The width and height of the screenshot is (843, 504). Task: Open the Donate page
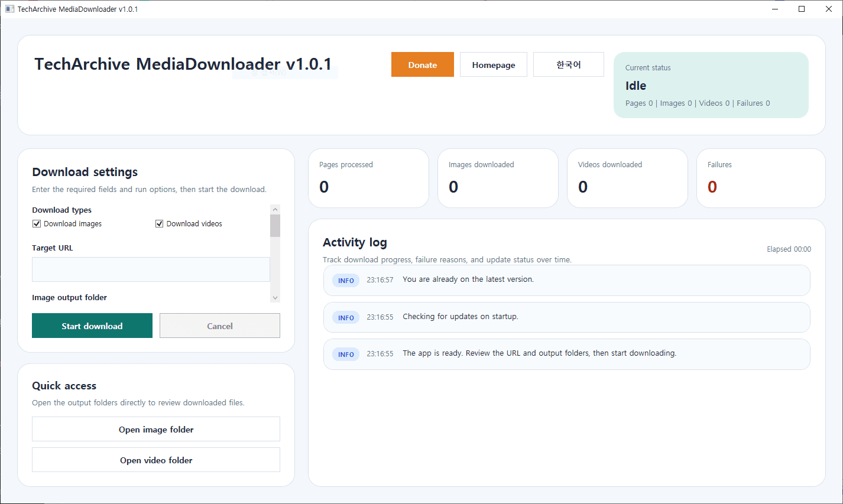tap(422, 65)
